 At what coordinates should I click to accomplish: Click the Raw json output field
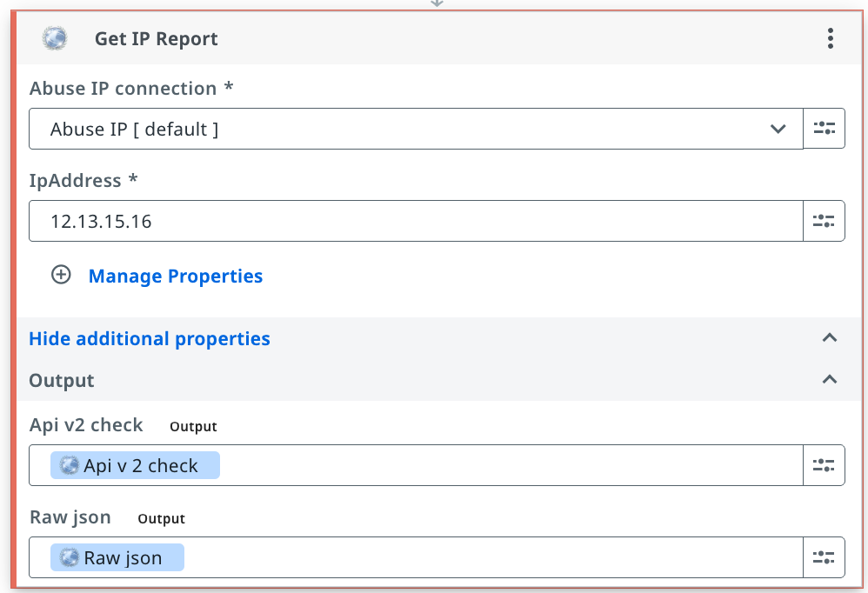pyautogui.click(x=416, y=557)
